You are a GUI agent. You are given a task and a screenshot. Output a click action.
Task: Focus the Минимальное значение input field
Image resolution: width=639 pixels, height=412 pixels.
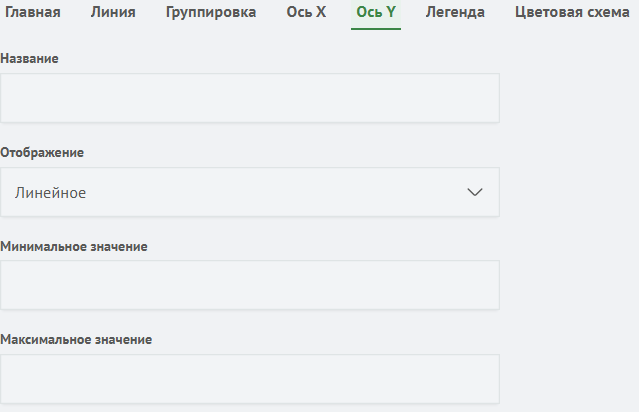pos(250,285)
